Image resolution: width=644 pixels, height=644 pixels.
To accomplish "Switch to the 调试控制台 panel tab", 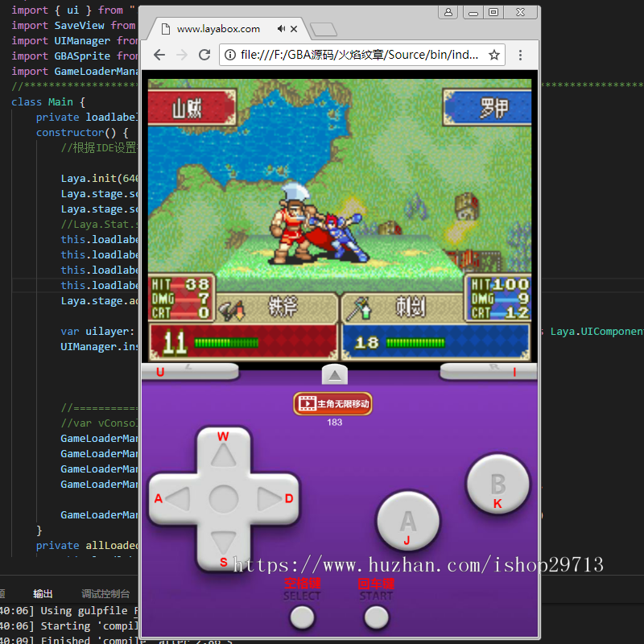I will click(105, 593).
